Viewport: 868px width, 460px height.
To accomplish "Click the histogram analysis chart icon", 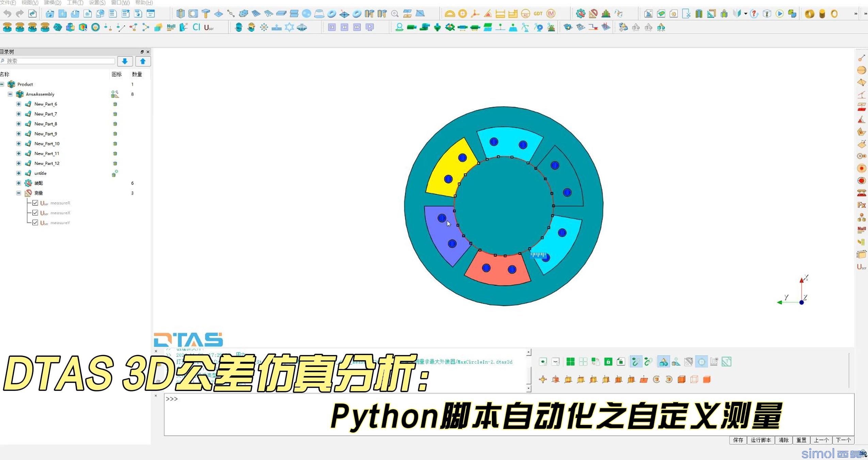I will point(606,14).
